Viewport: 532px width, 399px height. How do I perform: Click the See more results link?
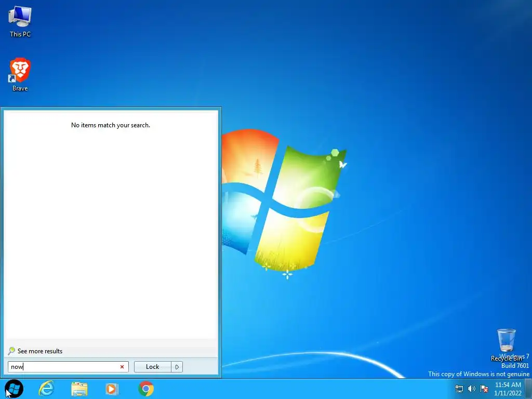(40, 351)
